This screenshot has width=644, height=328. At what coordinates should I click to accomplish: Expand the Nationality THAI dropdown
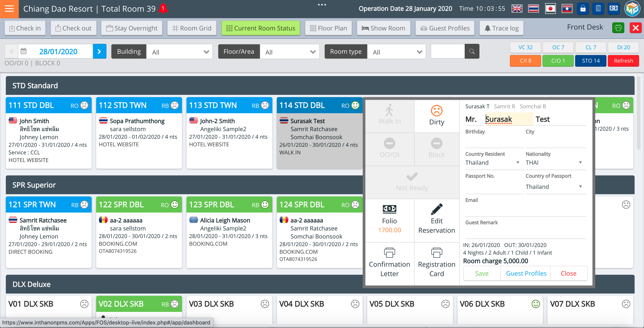[x=555, y=163]
